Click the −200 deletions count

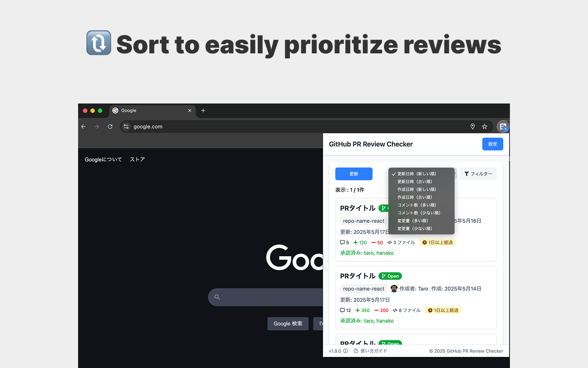[381, 310]
